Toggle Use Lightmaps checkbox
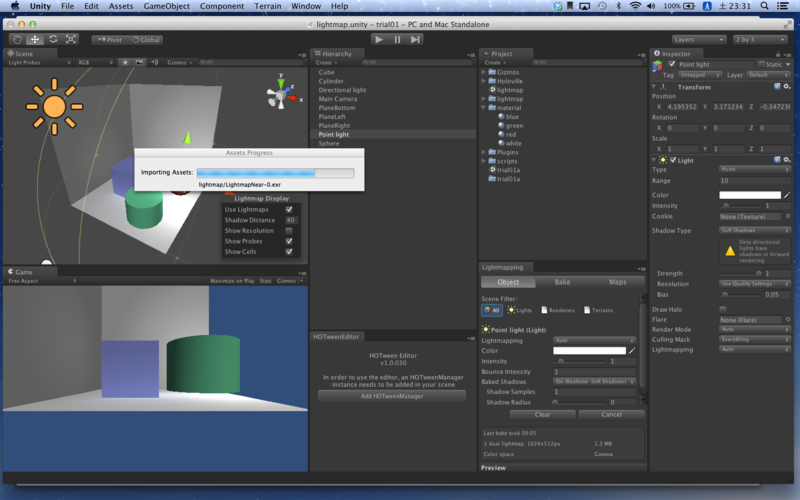Screen dimensions: 800x500 (x=289, y=209)
